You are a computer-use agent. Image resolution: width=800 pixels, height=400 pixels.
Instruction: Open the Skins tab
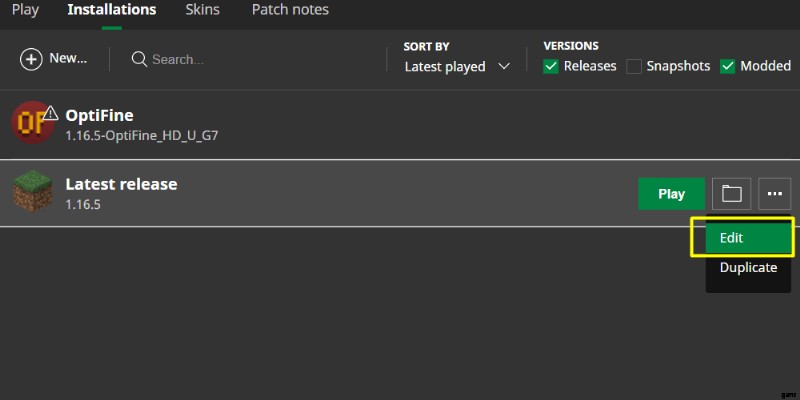pos(203,10)
